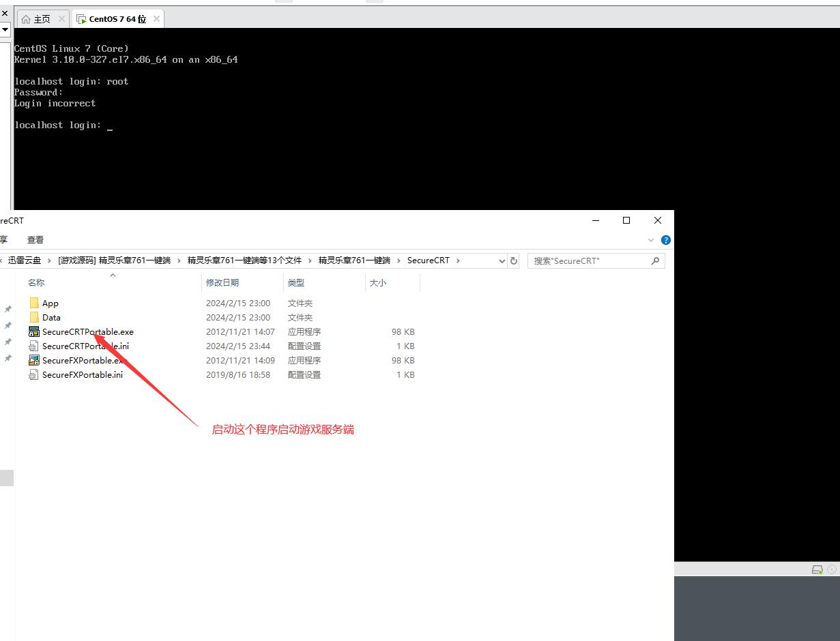Click the SecureCRTPortable.ini file icon

[34, 346]
